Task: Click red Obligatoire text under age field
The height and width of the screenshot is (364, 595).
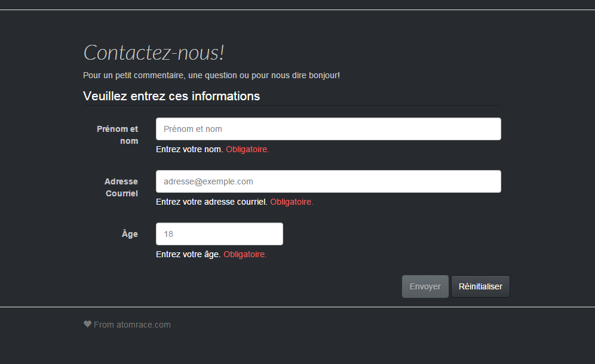Action: click(245, 254)
